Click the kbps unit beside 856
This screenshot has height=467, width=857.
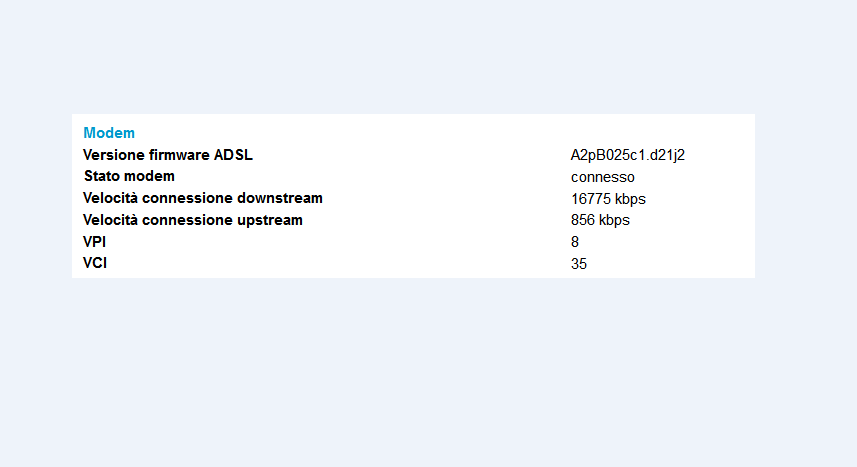[x=614, y=220]
